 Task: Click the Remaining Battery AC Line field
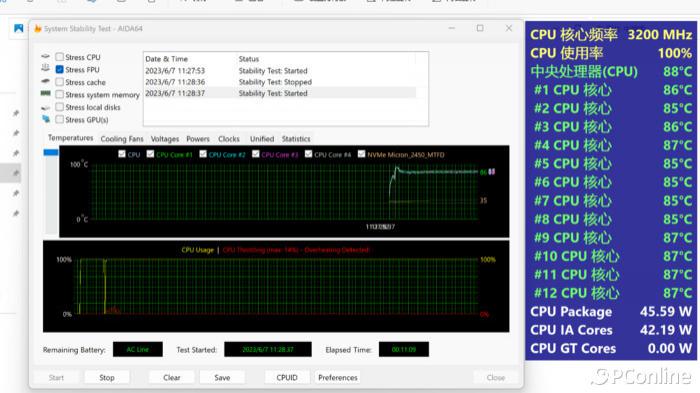(x=138, y=349)
